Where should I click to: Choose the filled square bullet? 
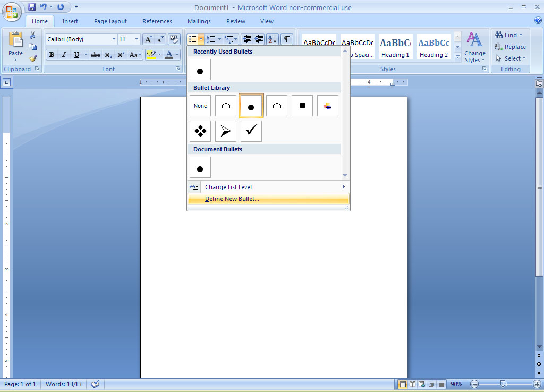[302, 105]
